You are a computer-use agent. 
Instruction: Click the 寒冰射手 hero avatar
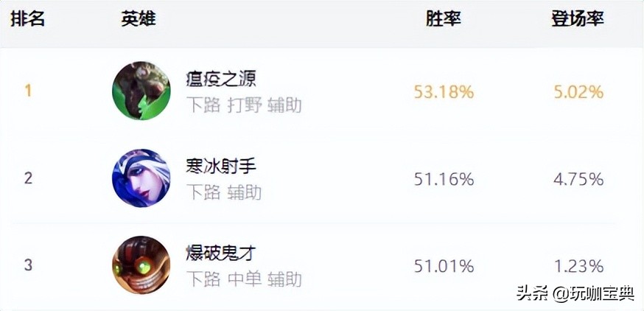point(141,178)
